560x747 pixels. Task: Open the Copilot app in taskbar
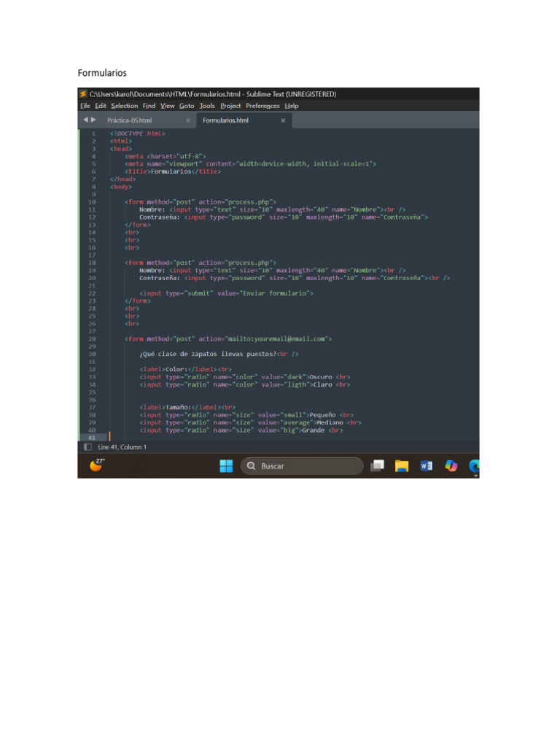pos(451,466)
